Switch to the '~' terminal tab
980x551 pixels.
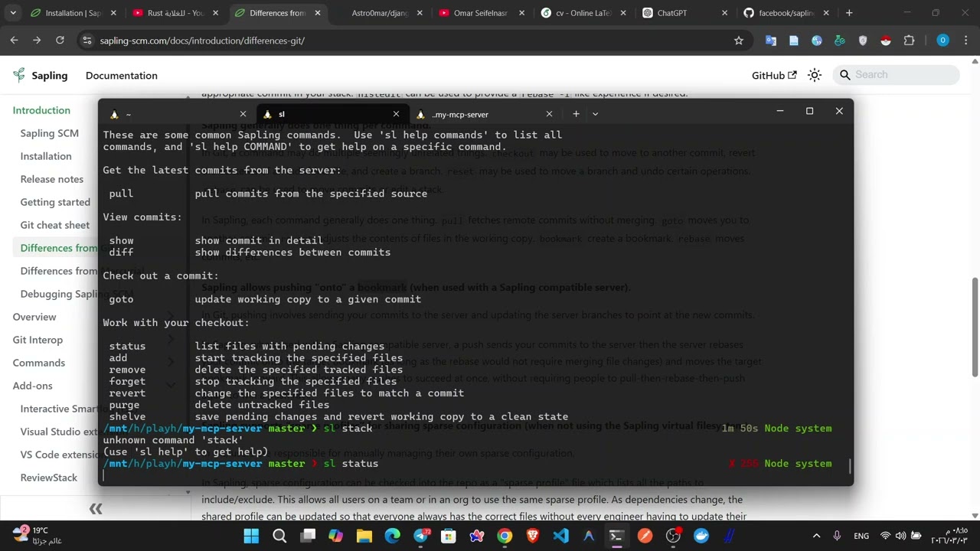[x=177, y=114]
